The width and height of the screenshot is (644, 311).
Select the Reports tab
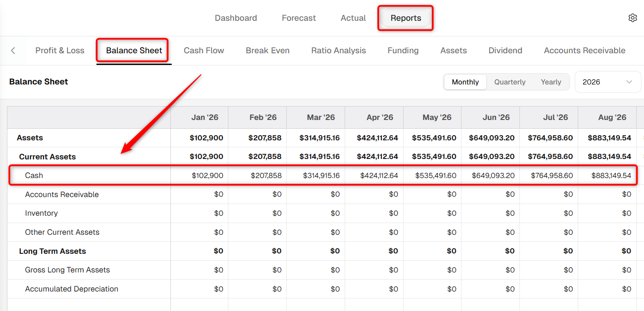coord(406,18)
